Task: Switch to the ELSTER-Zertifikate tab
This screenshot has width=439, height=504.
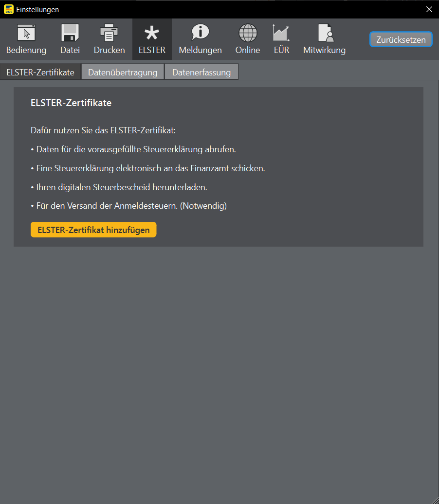Action: (40, 72)
